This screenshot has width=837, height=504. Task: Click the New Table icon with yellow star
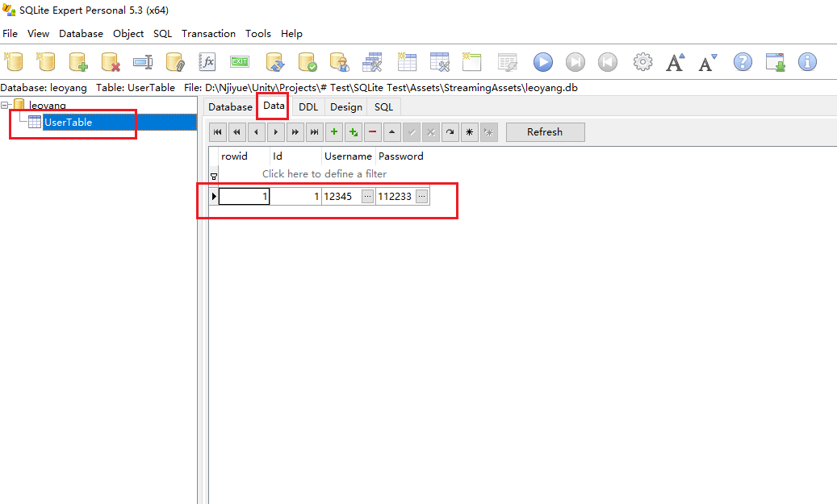(407, 62)
